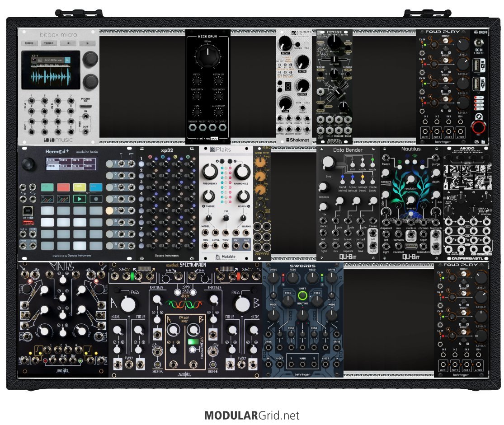Click the Nautilus clock in jack
Viewport: 504px width, 425px height.
pyautogui.click(x=411, y=222)
